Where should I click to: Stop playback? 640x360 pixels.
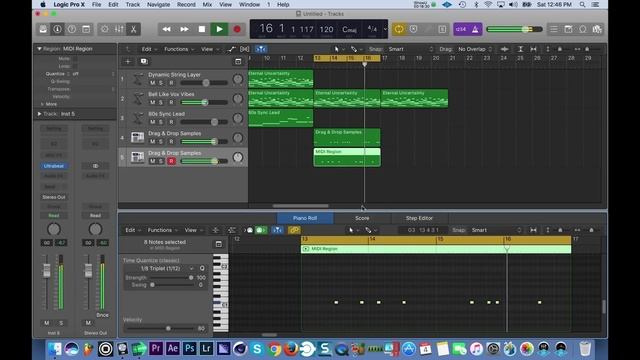coord(202,29)
